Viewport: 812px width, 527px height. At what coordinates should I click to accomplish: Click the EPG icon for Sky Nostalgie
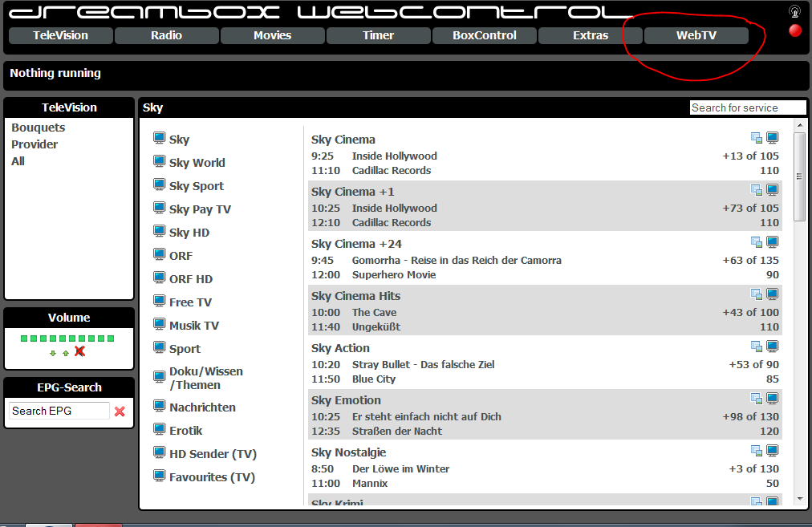coord(757,451)
